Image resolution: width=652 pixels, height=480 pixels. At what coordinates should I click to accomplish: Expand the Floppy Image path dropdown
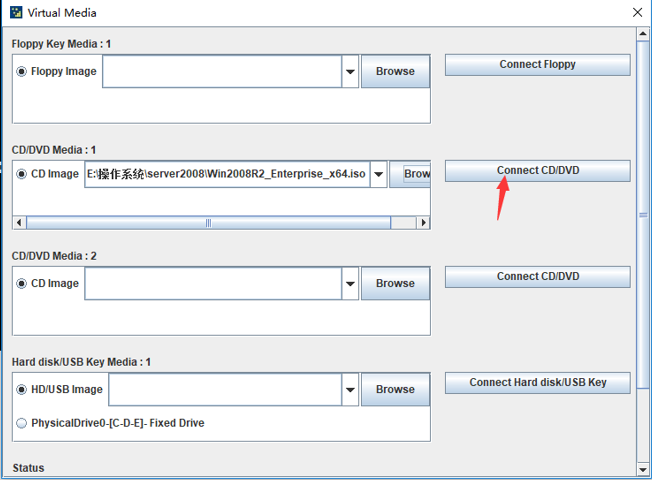click(350, 72)
